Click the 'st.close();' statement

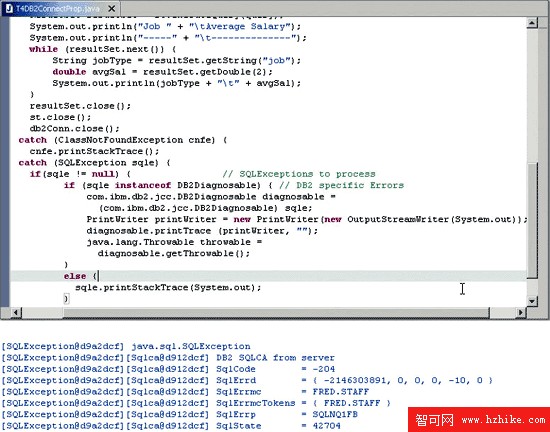60,117
